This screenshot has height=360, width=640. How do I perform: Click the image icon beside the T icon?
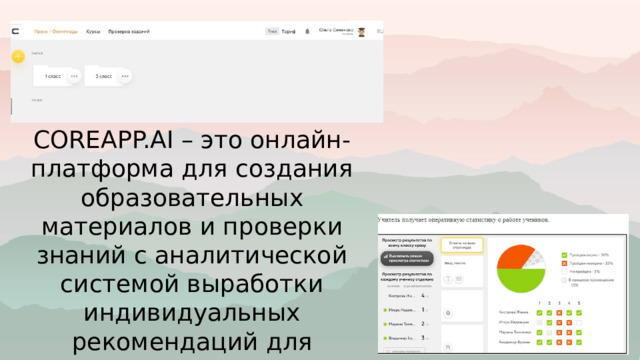click(x=459, y=279)
